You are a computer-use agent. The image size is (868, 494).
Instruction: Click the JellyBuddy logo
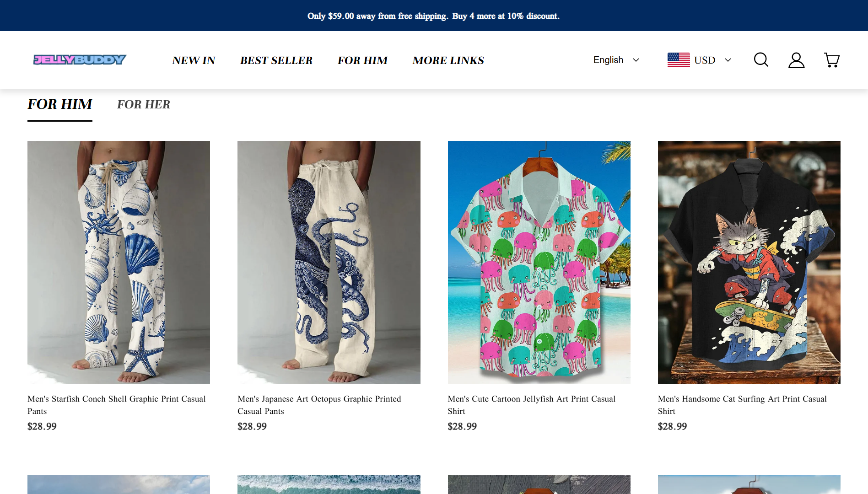[x=80, y=60]
